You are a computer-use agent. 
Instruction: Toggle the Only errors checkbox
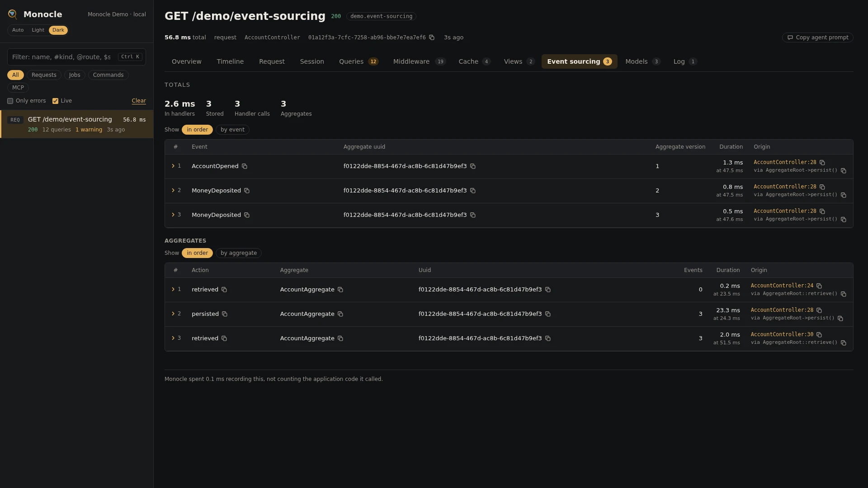coord(10,101)
